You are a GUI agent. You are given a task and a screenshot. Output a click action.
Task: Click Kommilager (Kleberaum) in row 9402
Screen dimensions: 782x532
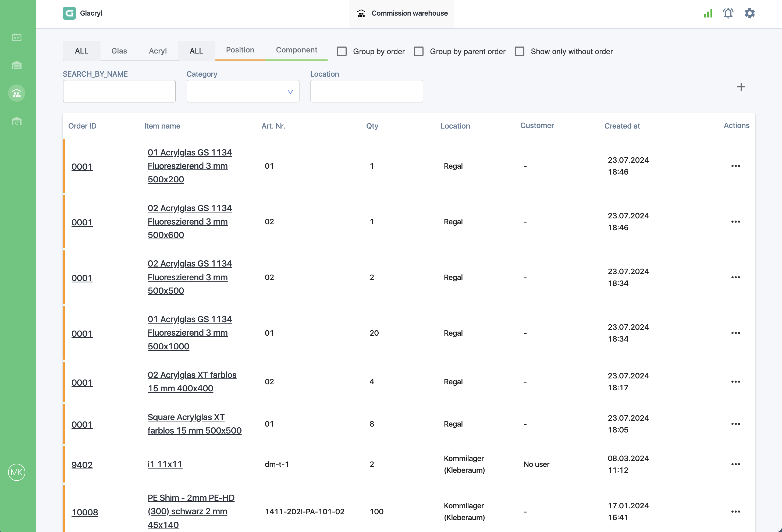tap(464, 464)
